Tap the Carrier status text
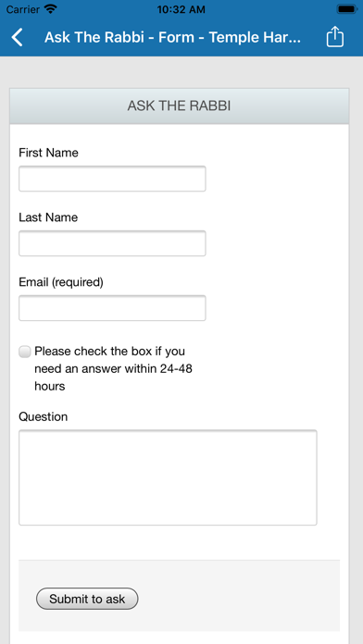363x644 pixels. pyautogui.click(x=22, y=8)
